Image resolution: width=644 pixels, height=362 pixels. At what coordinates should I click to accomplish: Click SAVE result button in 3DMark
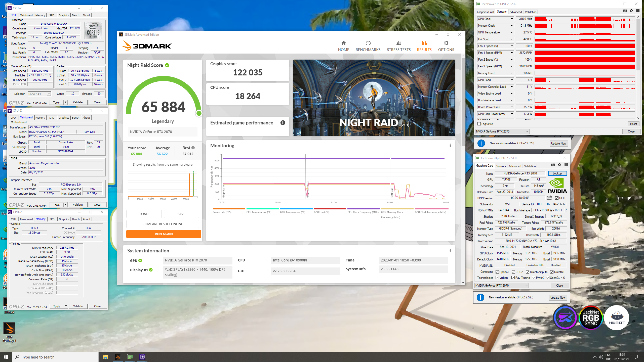point(181,214)
